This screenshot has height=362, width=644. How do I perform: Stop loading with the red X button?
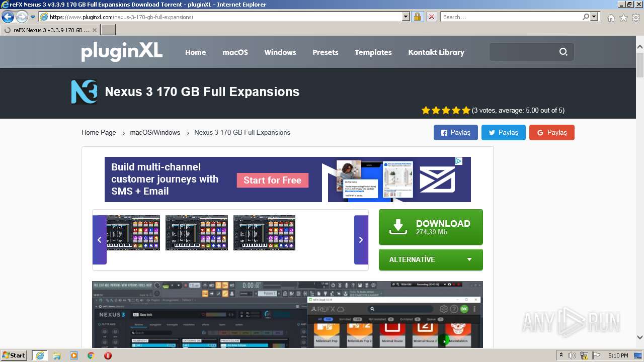pyautogui.click(x=431, y=17)
